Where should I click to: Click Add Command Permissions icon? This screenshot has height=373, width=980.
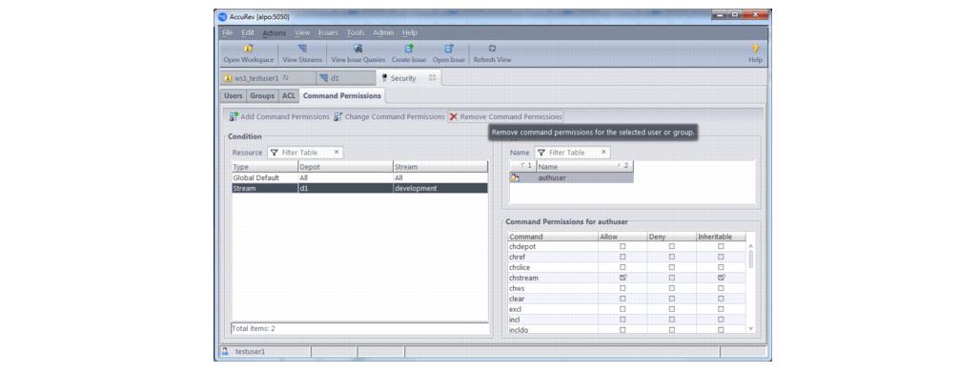tap(234, 117)
